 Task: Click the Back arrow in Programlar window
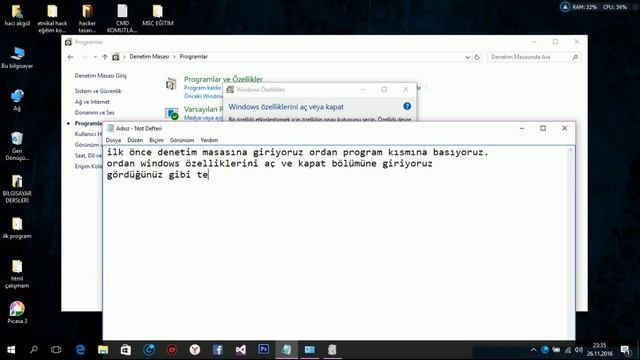pos(70,57)
